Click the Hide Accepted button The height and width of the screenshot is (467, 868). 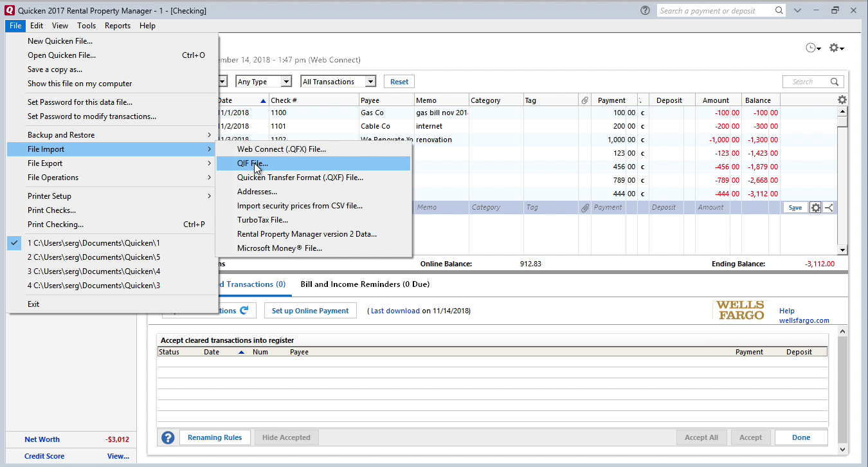tap(286, 438)
